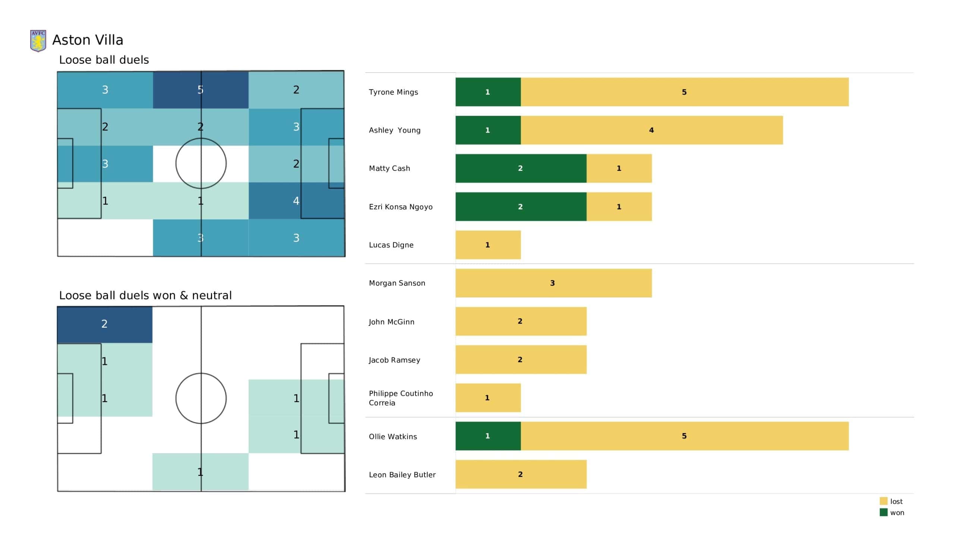
Task: Select dark blue zone with 2 duels won
Action: [105, 324]
